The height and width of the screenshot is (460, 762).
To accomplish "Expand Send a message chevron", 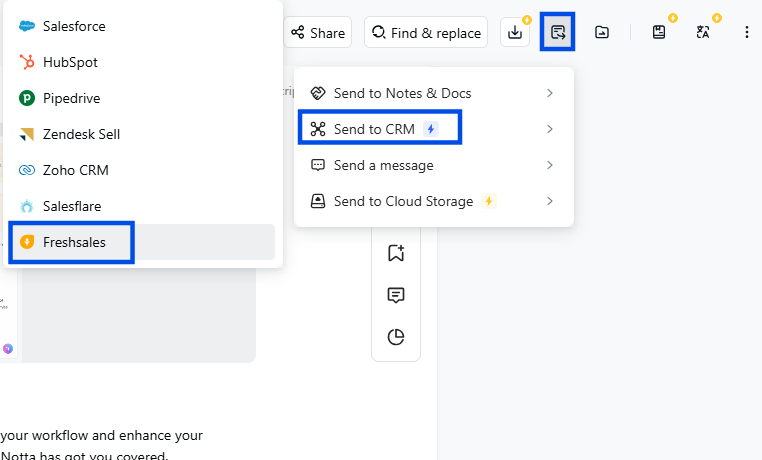I will point(550,165).
